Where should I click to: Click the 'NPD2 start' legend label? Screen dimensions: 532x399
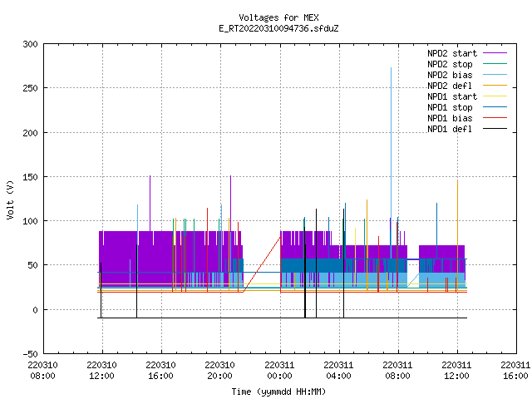[452, 53]
